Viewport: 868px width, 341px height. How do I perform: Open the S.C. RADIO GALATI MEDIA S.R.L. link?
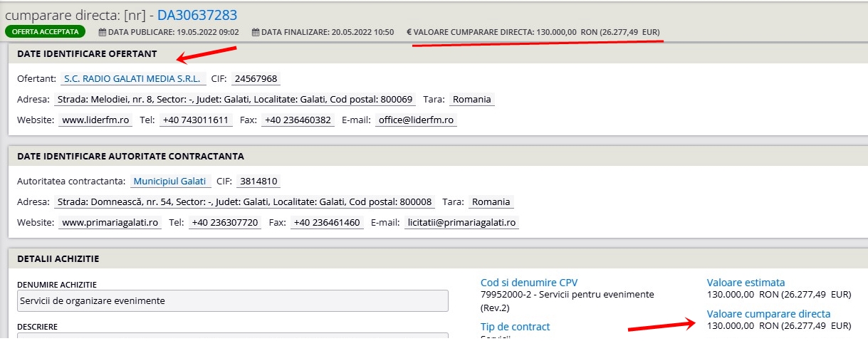133,79
